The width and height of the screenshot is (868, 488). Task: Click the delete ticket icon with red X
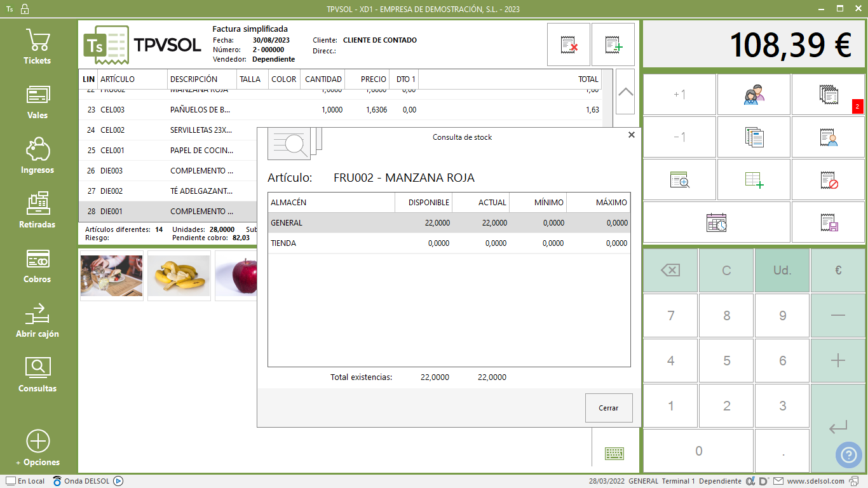tap(569, 44)
